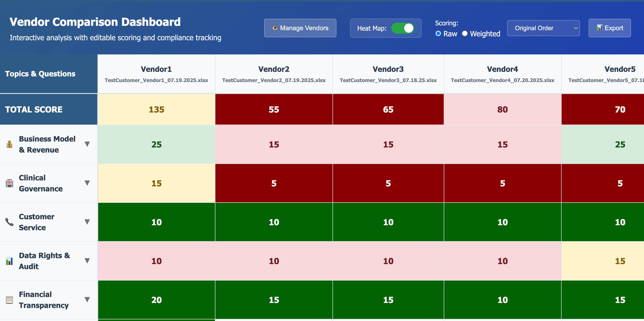Turn off the Heat Map switch
The height and width of the screenshot is (321, 644).
tap(402, 28)
